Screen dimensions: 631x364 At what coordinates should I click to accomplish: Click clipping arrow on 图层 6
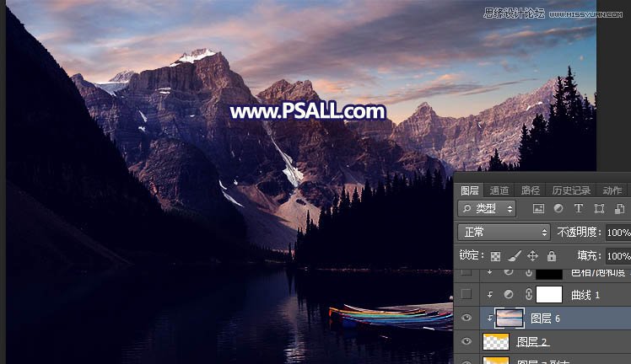point(490,318)
